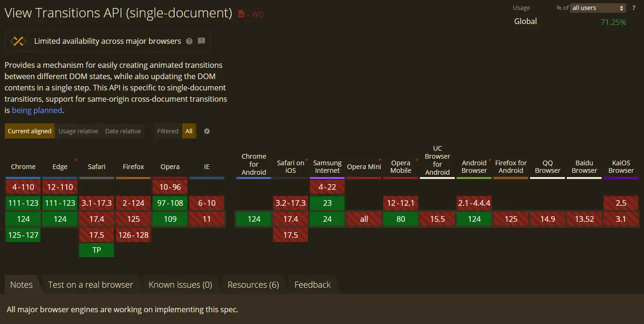Click the feedback speech bubble icon
Screen dimensions: 644x324
(201, 41)
